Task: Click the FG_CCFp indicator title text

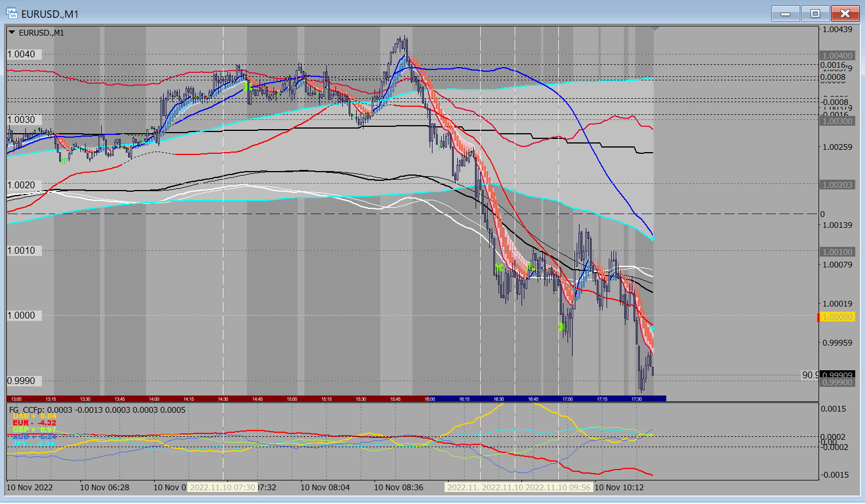Action: click(97, 410)
